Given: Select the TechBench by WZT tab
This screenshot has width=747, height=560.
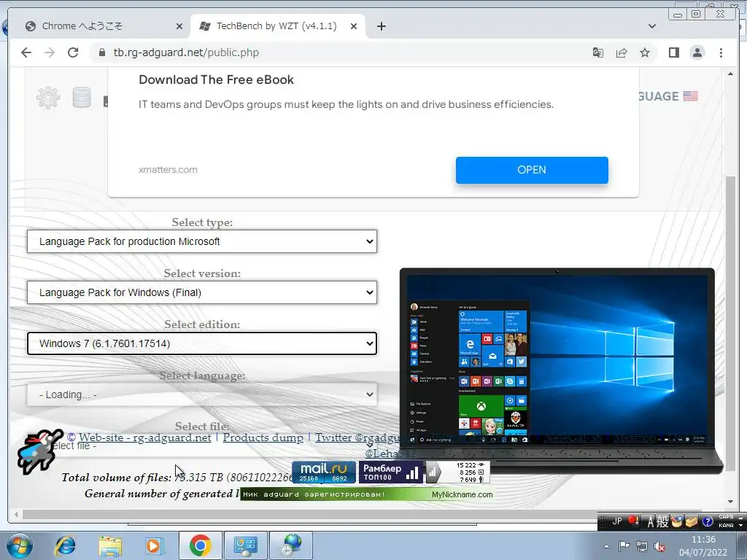Looking at the screenshot, I should 276,26.
